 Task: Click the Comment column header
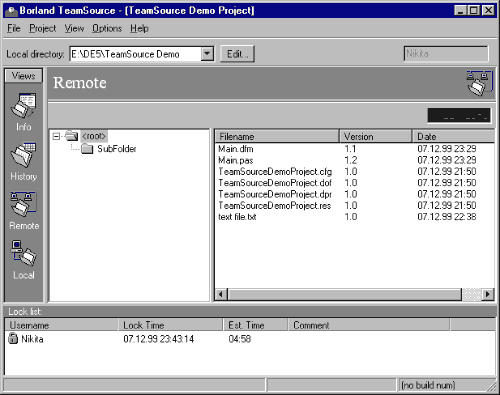[369, 325]
